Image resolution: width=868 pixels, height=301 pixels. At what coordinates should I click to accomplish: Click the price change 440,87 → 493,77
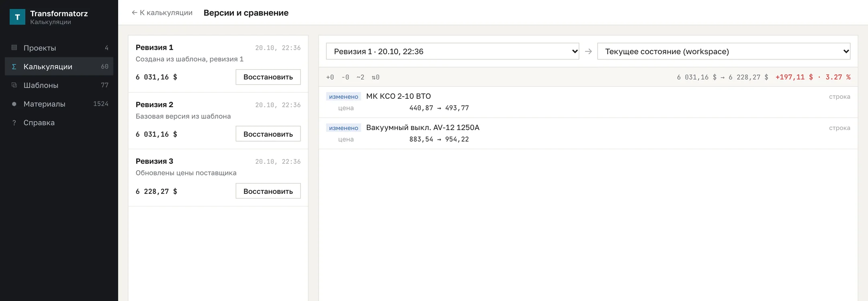[x=439, y=108]
